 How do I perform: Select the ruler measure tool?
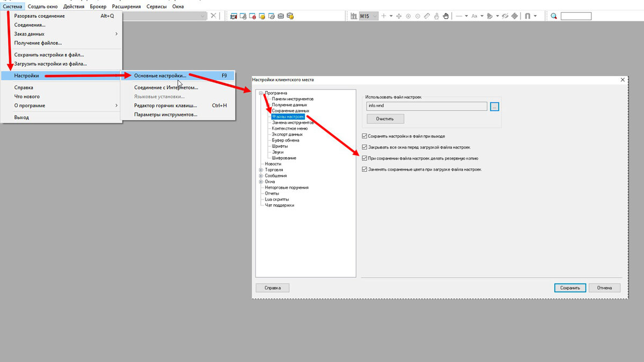pyautogui.click(x=427, y=16)
